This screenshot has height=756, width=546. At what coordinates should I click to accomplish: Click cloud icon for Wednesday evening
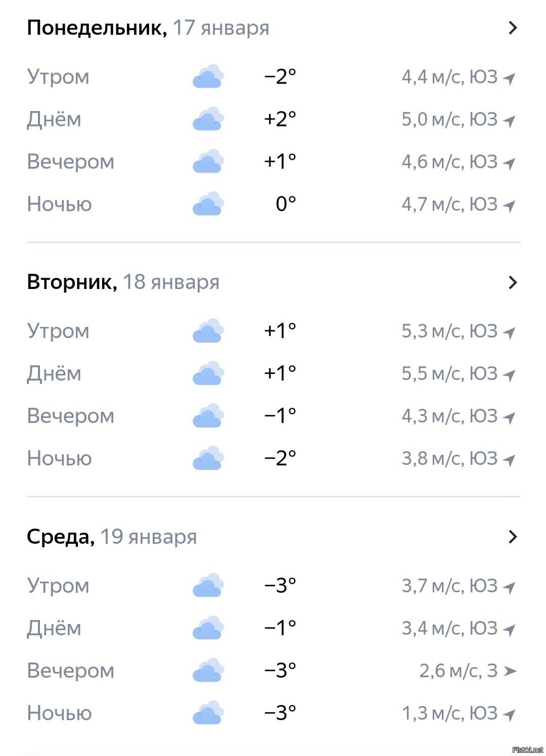tap(208, 671)
